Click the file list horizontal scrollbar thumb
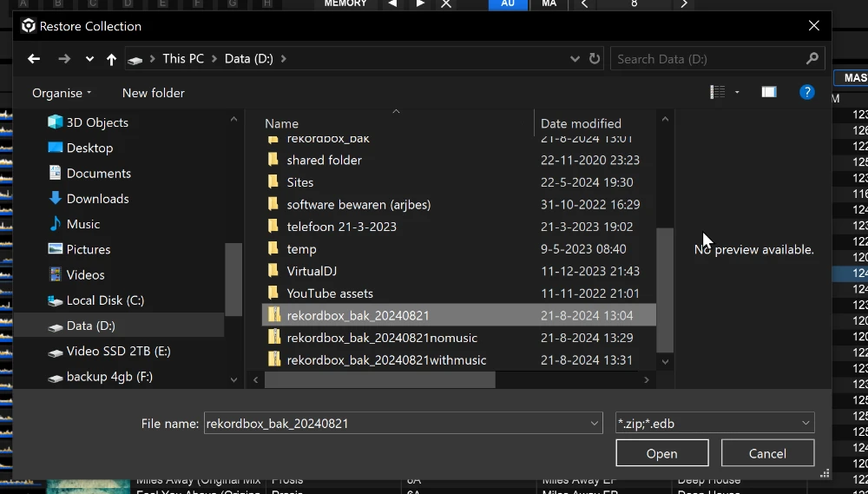This screenshot has width=868, height=494. (x=380, y=380)
